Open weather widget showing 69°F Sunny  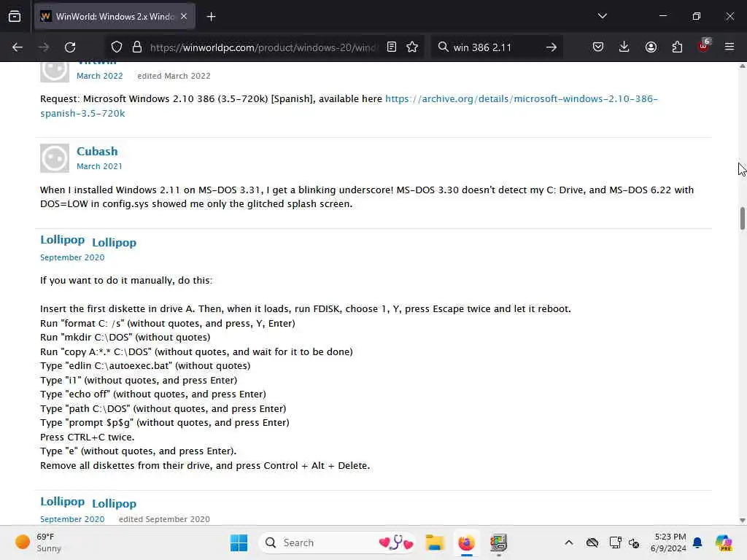(38, 542)
